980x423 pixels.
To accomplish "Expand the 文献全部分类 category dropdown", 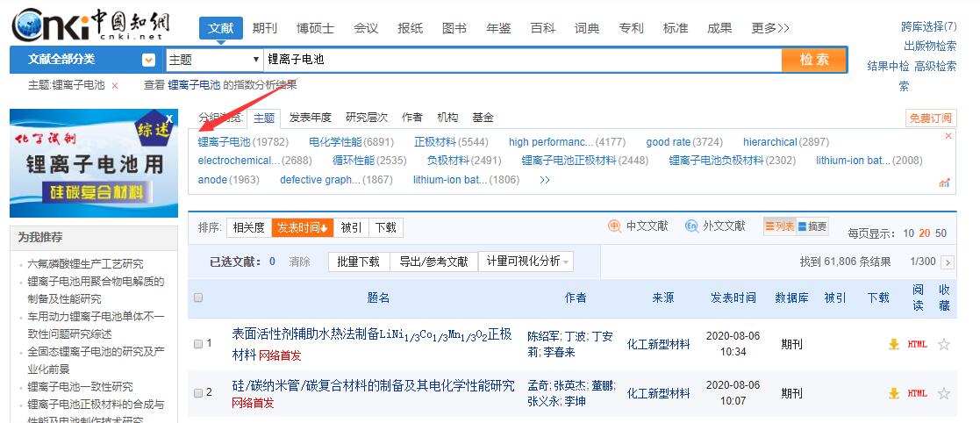I will [148, 60].
